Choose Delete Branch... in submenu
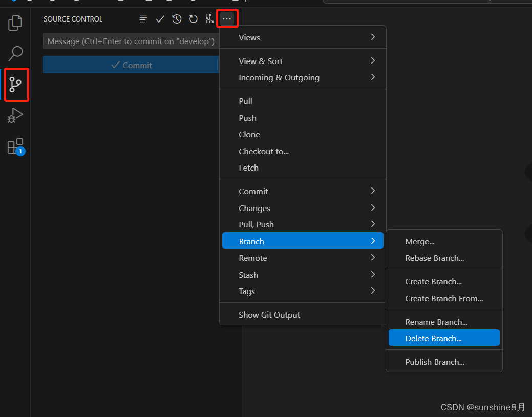This screenshot has height=417, width=532. pyautogui.click(x=444, y=338)
